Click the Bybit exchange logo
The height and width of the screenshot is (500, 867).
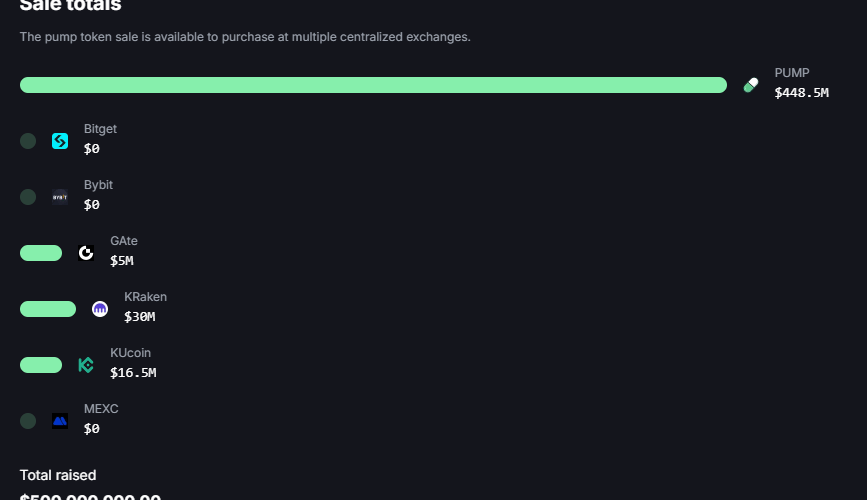[60, 197]
